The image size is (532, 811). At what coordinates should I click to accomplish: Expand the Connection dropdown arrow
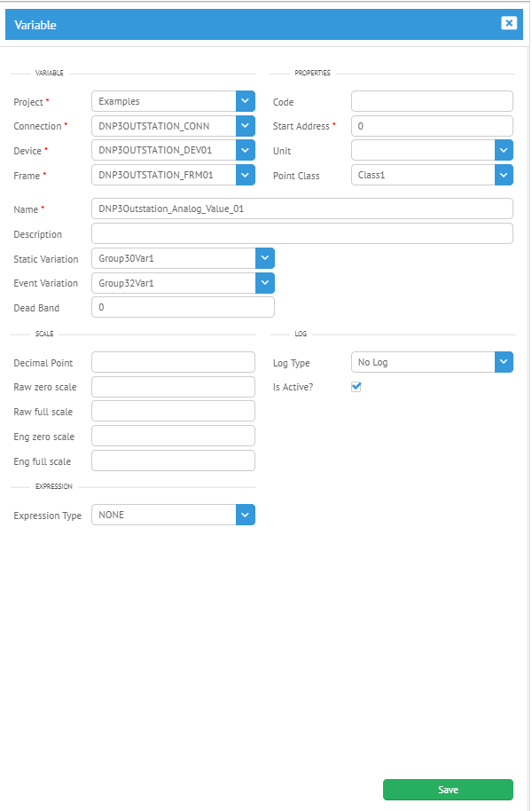tap(246, 126)
